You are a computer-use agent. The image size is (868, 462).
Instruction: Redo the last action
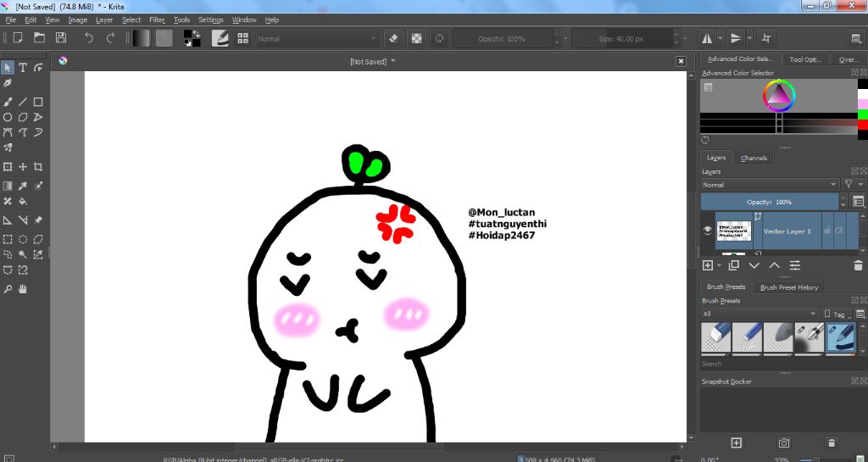[x=110, y=38]
